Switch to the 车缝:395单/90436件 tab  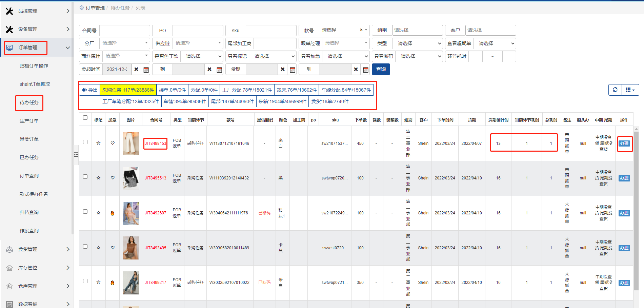tap(185, 101)
